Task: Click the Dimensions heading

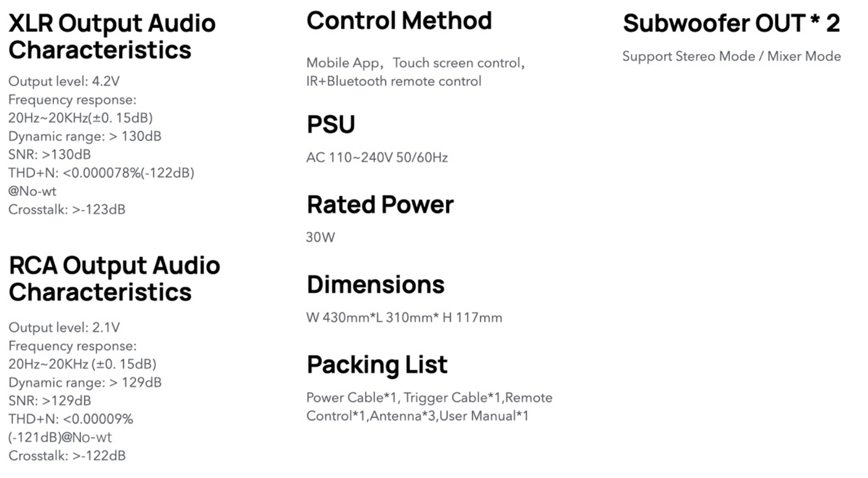Action: pyautogui.click(x=375, y=285)
